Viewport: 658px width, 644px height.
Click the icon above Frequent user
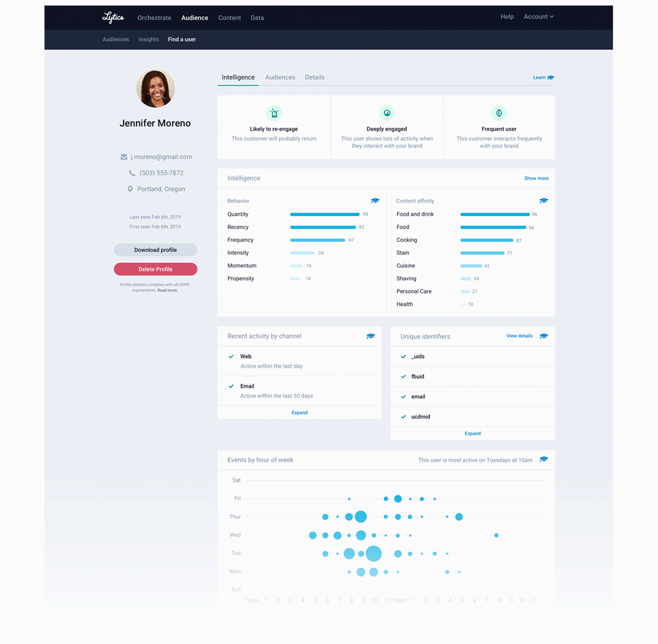pos(499,113)
